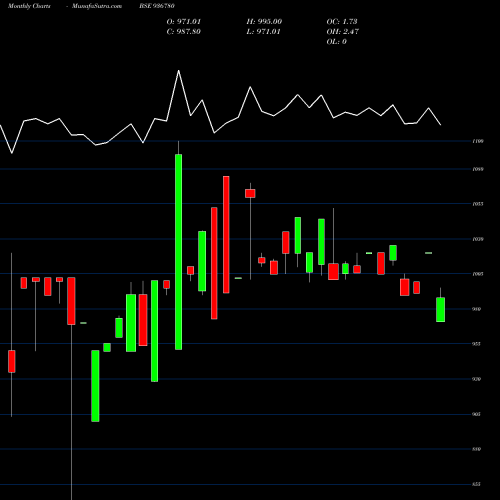Screen dimensions: 500x500
Task: Click the low value "L: 971.01"
Action: click(263, 32)
